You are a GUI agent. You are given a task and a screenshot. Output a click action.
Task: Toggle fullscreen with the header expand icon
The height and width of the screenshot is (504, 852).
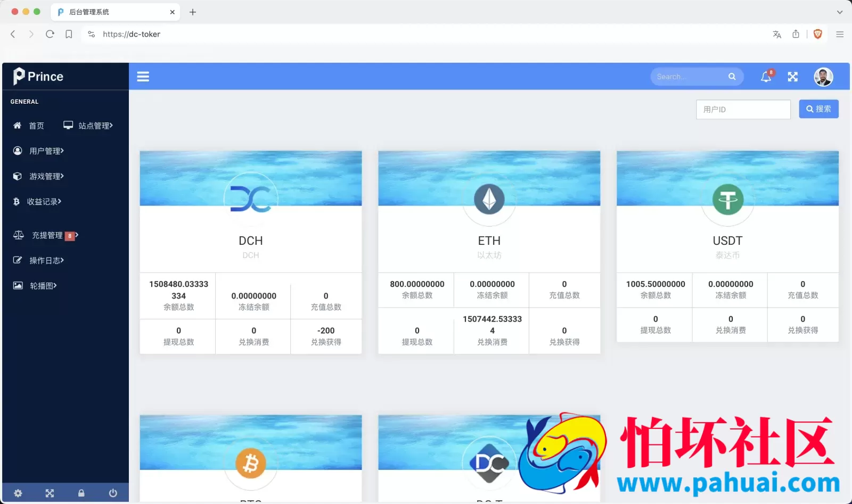click(x=793, y=77)
